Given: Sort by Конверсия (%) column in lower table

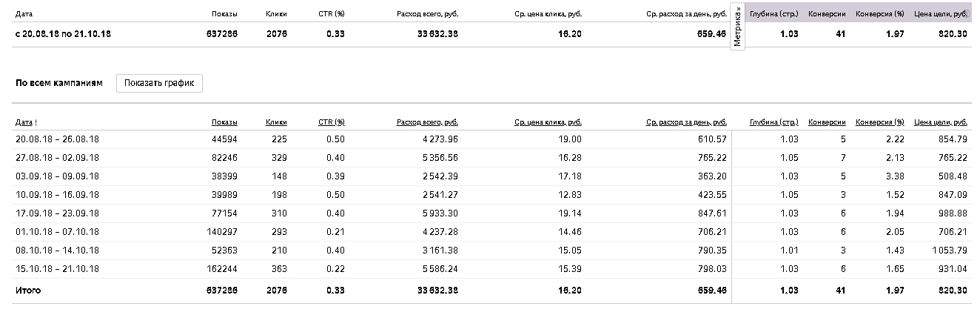Looking at the screenshot, I should coord(879,122).
